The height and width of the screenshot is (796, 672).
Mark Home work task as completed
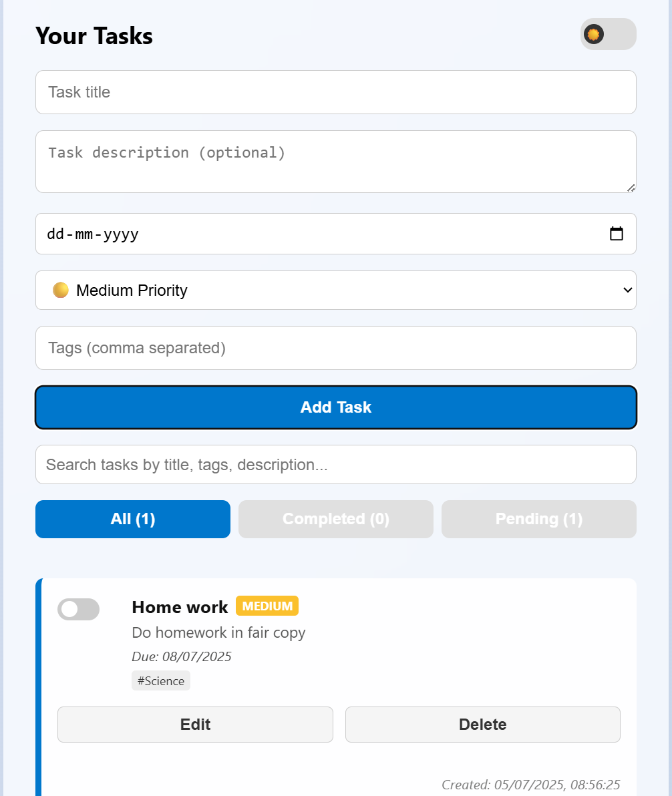click(x=78, y=609)
